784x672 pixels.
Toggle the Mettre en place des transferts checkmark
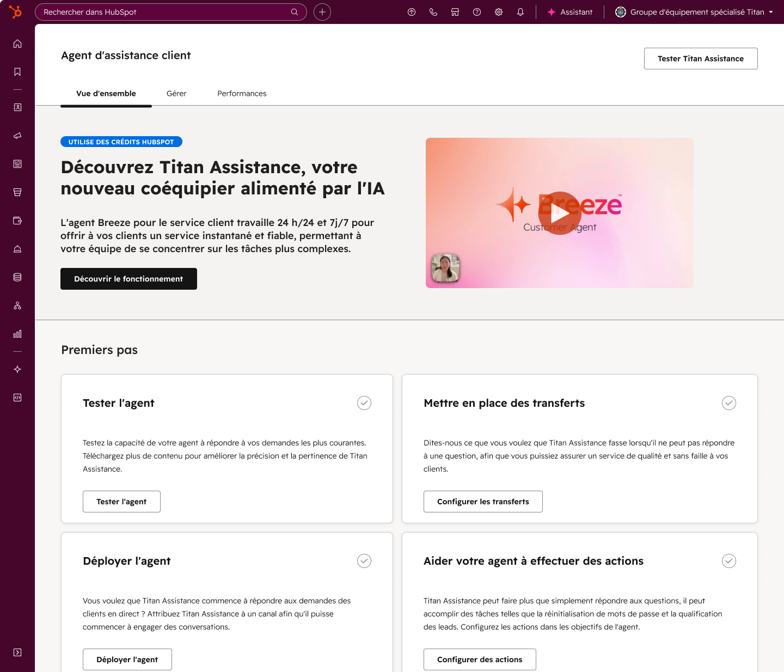(x=729, y=403)
